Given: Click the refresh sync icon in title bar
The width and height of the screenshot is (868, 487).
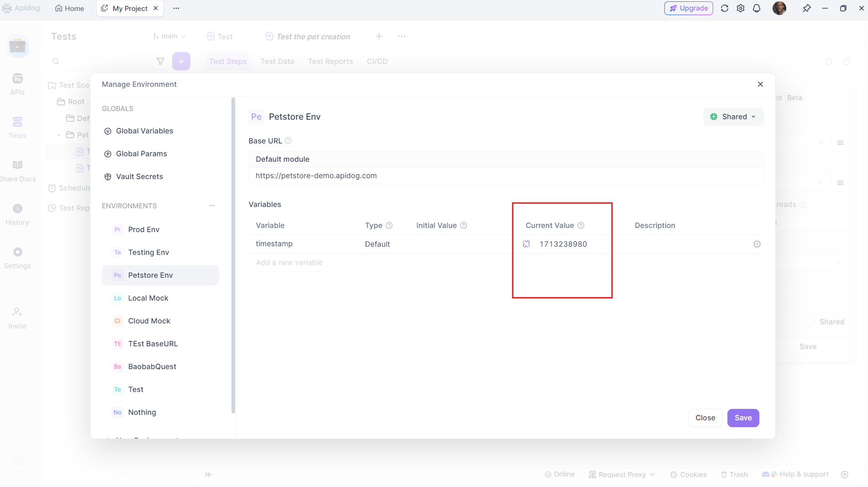Looking at the screenshot, I should point(725,8).
